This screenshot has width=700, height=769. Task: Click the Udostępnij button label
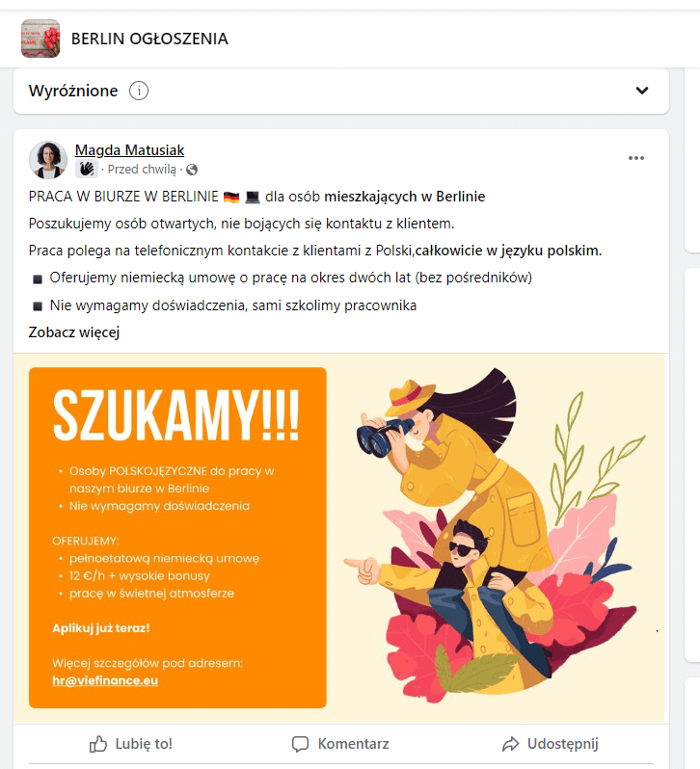click(563, 744)
